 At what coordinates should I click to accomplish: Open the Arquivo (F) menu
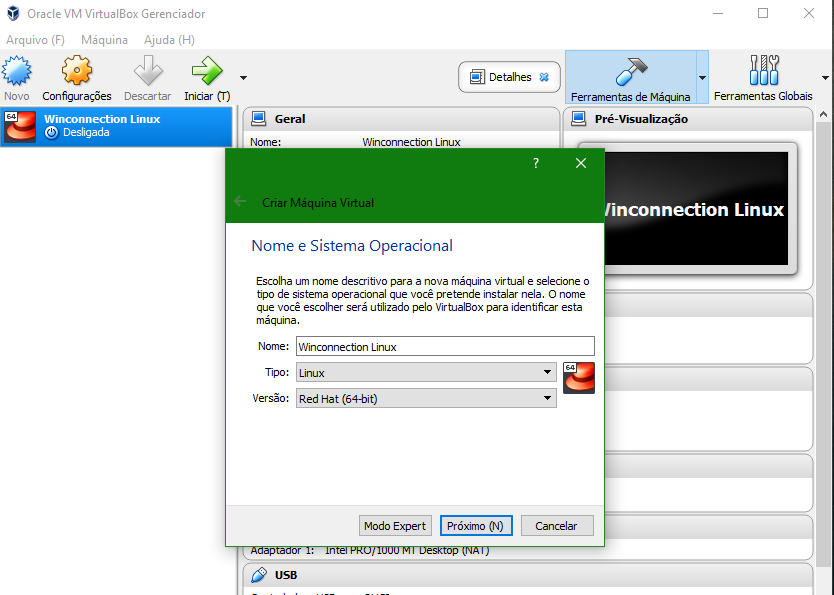(36, 40)
